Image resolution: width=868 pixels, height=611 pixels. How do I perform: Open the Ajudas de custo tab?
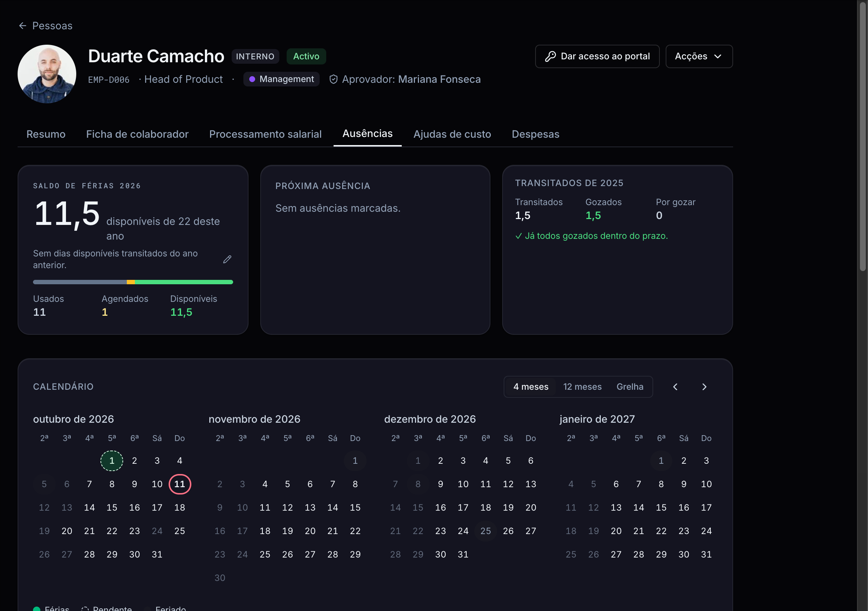pyautogui.click(x=452, y=134)
